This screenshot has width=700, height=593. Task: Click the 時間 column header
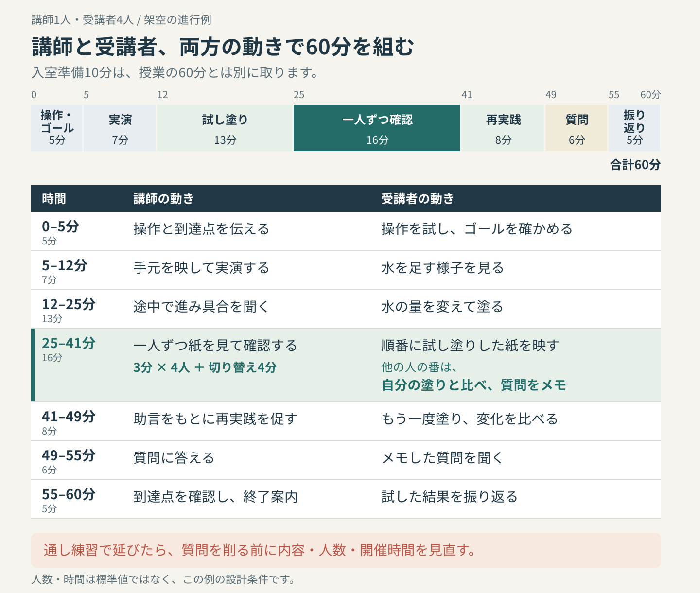[54, 198]
